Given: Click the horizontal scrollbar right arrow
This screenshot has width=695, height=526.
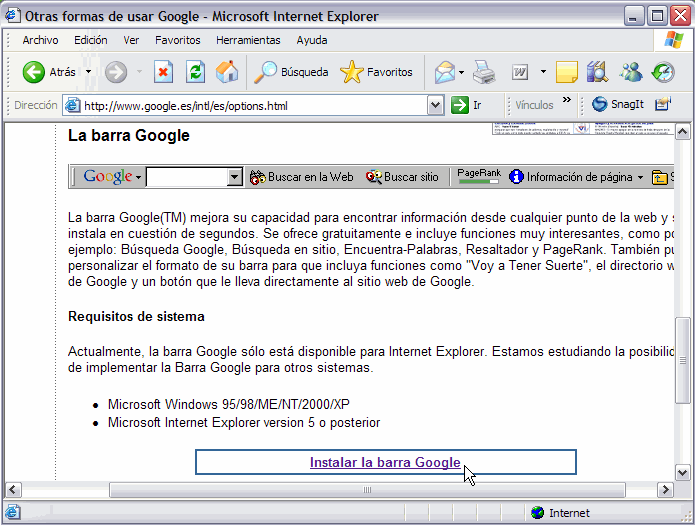Looking at the screenshot, I should point(665,490).
